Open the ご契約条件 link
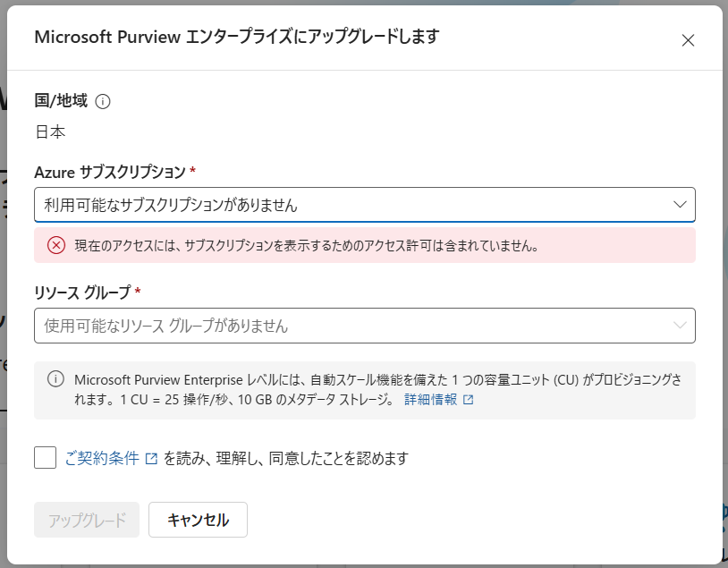The height and width of the screenshot is (568, 728). click(x=102, y=458)
